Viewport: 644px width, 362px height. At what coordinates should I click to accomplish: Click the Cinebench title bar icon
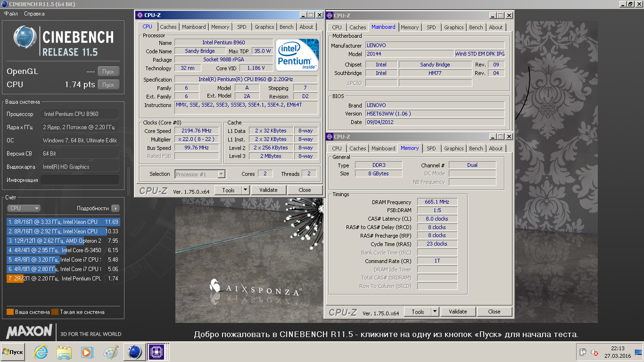(4, 4)
